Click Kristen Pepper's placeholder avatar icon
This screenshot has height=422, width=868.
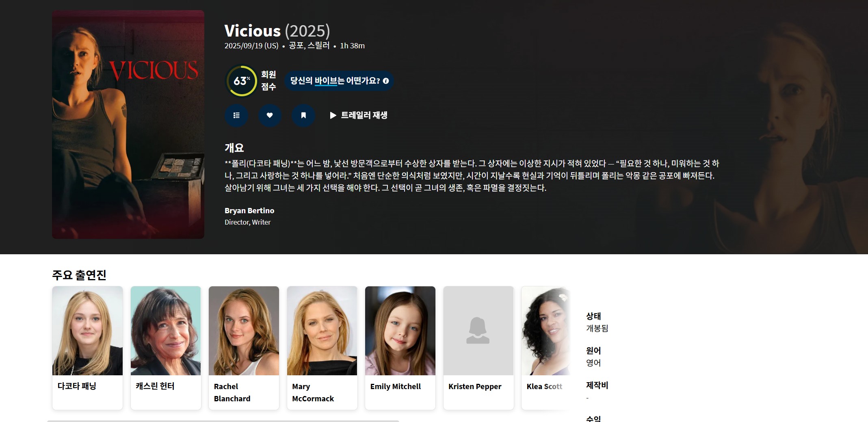point(478,331)
